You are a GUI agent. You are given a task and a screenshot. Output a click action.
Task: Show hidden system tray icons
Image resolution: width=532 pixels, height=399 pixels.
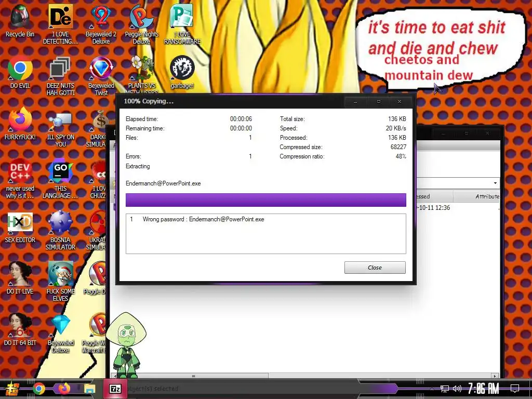432,389
